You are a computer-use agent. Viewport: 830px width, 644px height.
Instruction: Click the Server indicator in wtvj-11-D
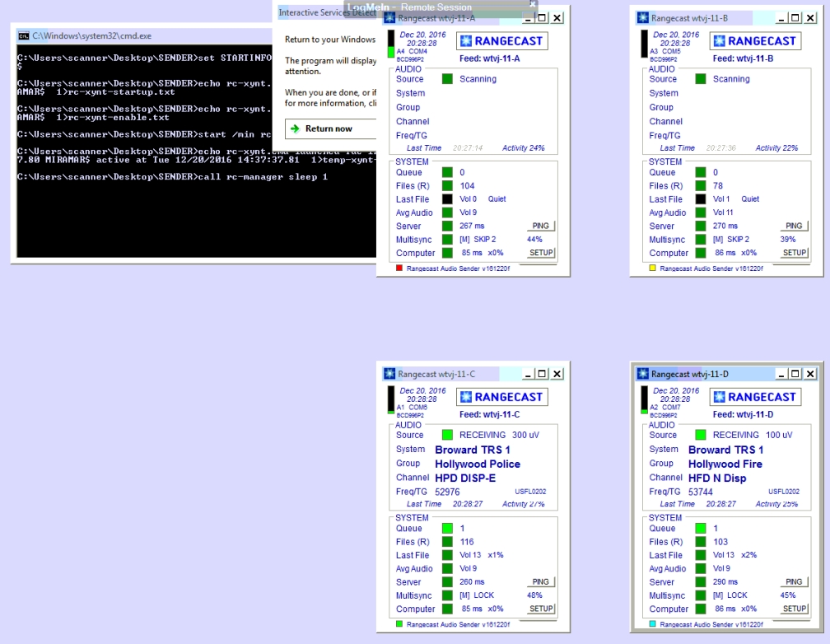pyautogui.click(x=701, y=582)
